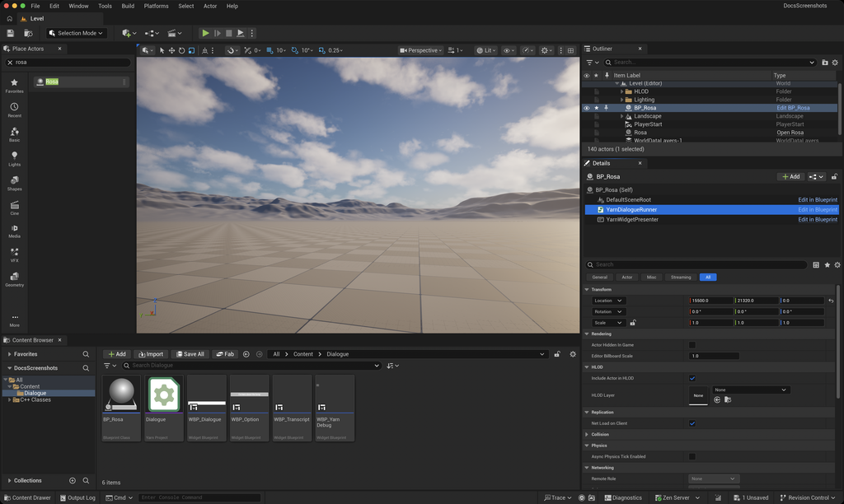Screen dimensions: 844x504
Task: Show More categories in Place Actors
Action: click(x=15, y=320)
